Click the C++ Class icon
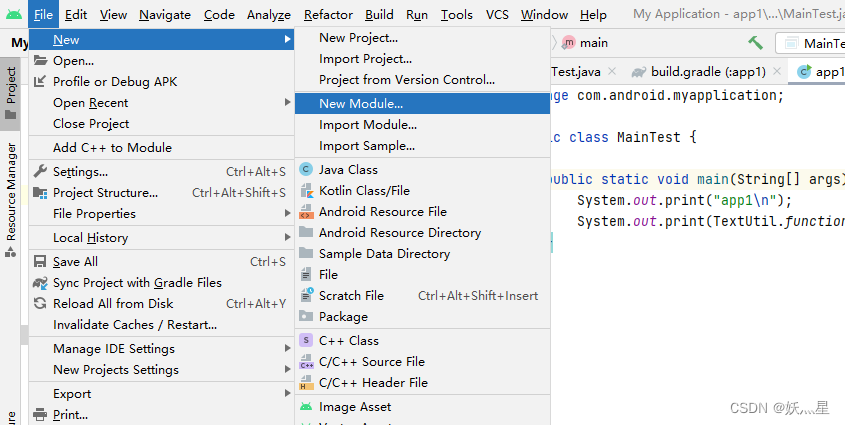 pyautogui.click(x=306, y=340)
